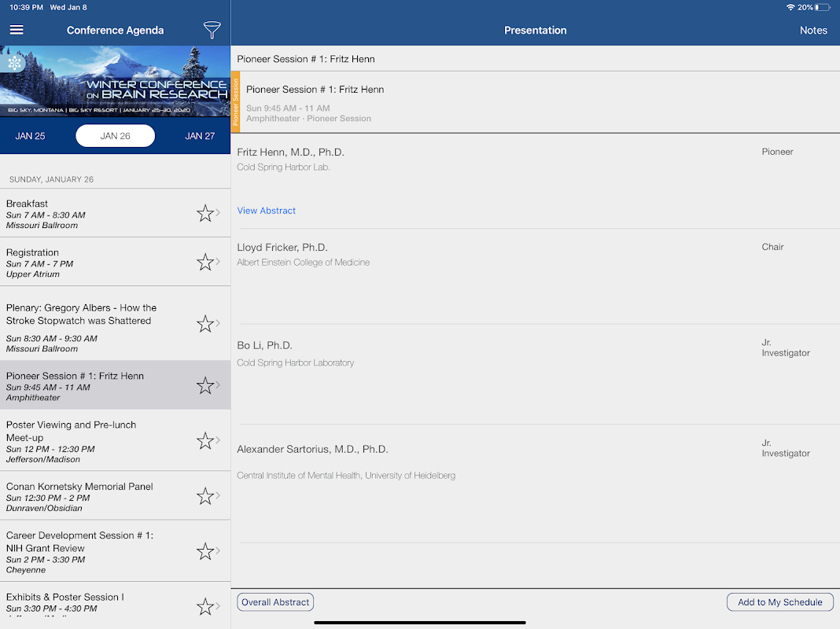The height and width of the screenshot is (629, 840).
Task: Open the Registration agenda item
Action: click(115, 262)
